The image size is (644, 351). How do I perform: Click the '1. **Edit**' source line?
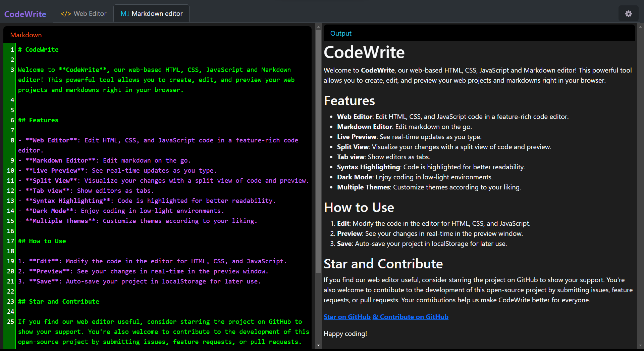coord(152,261)
